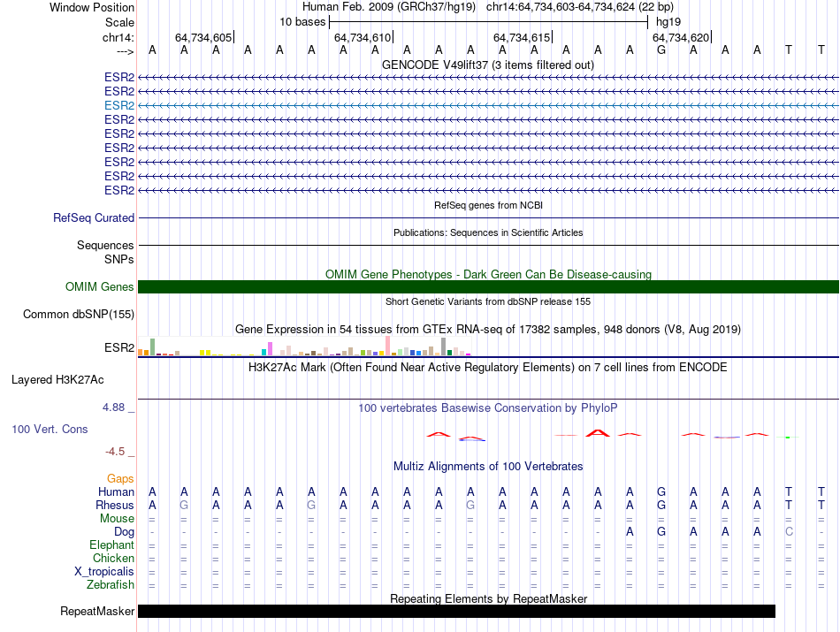Click the tallest pink bar in GTEx chart
The width and height of the screenshot is (840, 632).
(388, 346)
